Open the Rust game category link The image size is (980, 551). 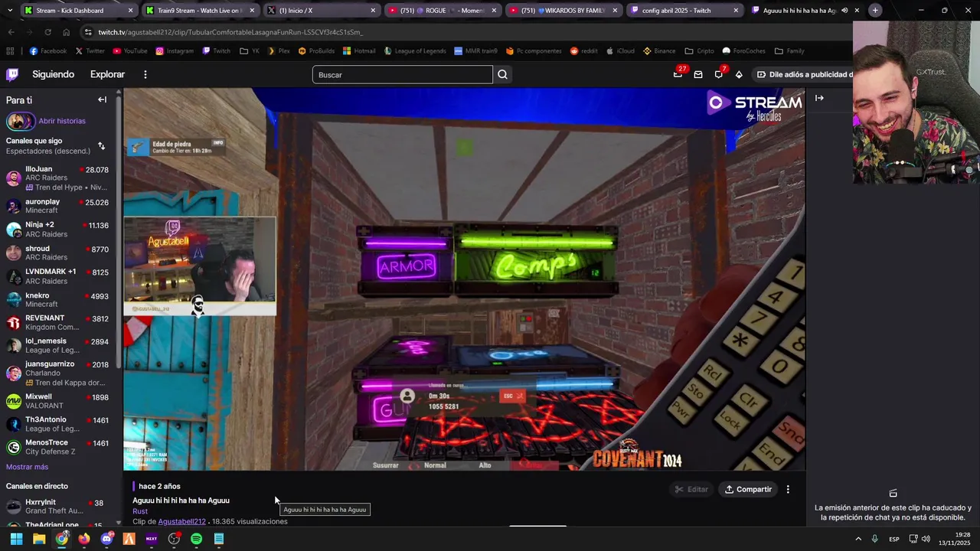coord(140,511)
